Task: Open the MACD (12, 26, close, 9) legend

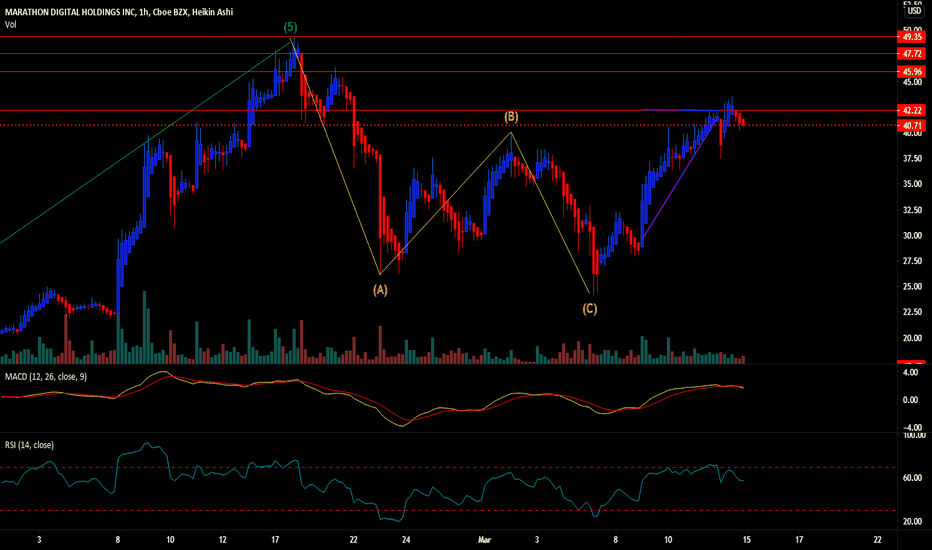Action: click(x=46, y=376)
